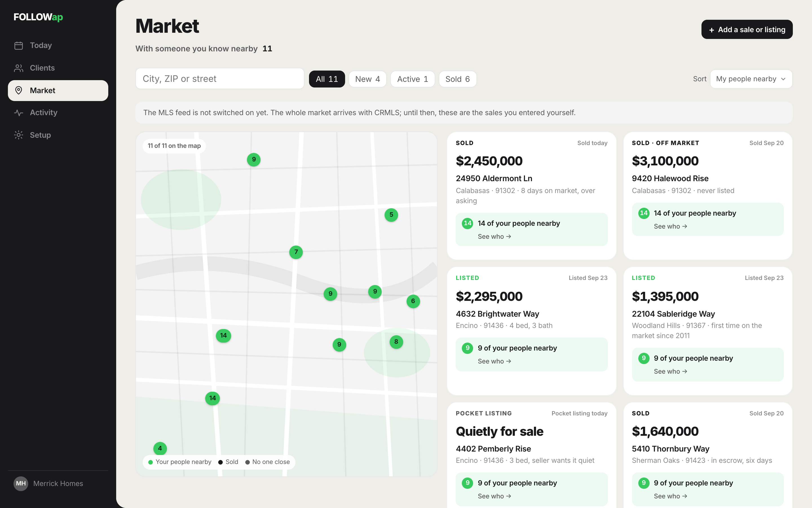Go to the Today menu item

(x=58, y=45)
